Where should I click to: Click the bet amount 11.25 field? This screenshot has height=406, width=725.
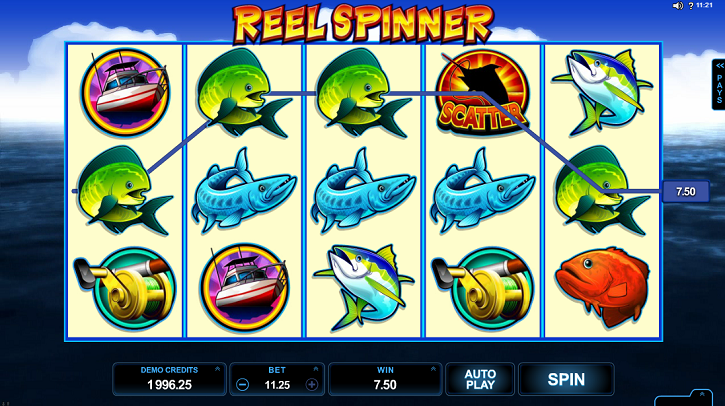tap(277, 385)
